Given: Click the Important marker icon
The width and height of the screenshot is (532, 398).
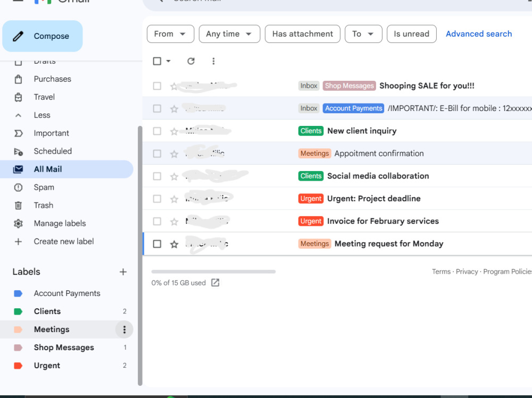Looking at the screenshot, I should coord(18,133).
